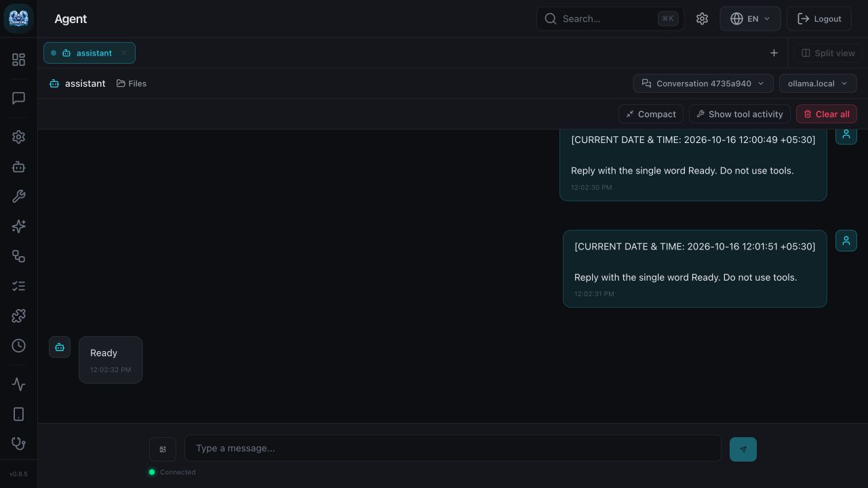Click the Clear all button
This screenshot has width=868, height=488.
pyautogui.click(x=827, y=114)
